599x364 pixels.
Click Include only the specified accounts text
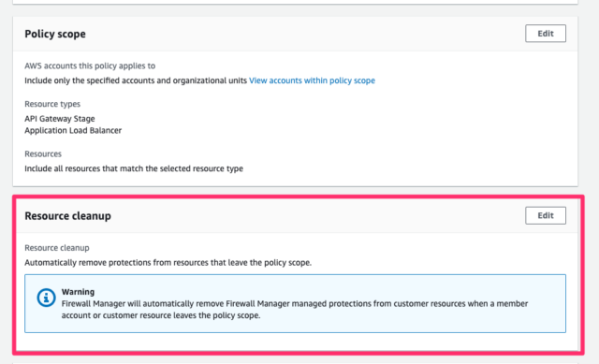(136, 80)
